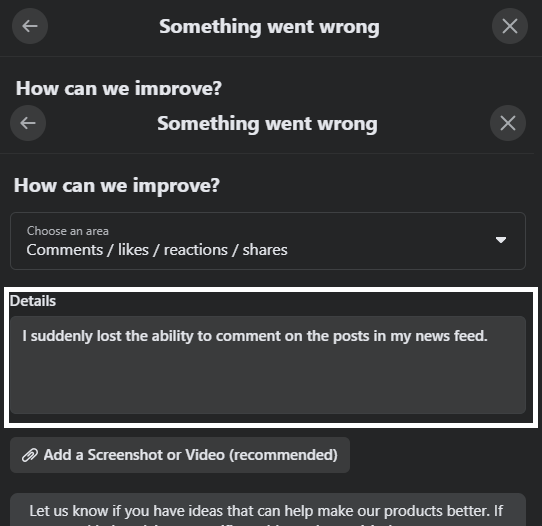
Task: Click the lower Something went wrong title
Action: (267, 123)
